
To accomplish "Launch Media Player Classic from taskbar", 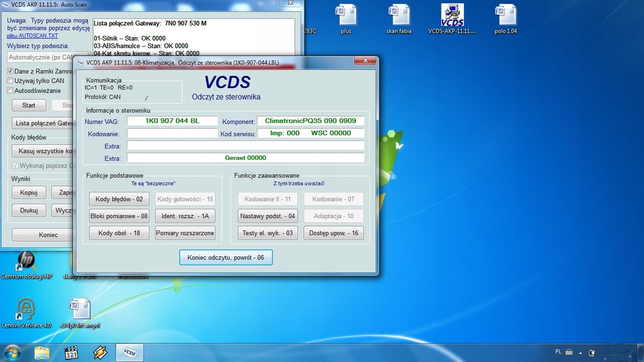I will click(x=71, y=353).
